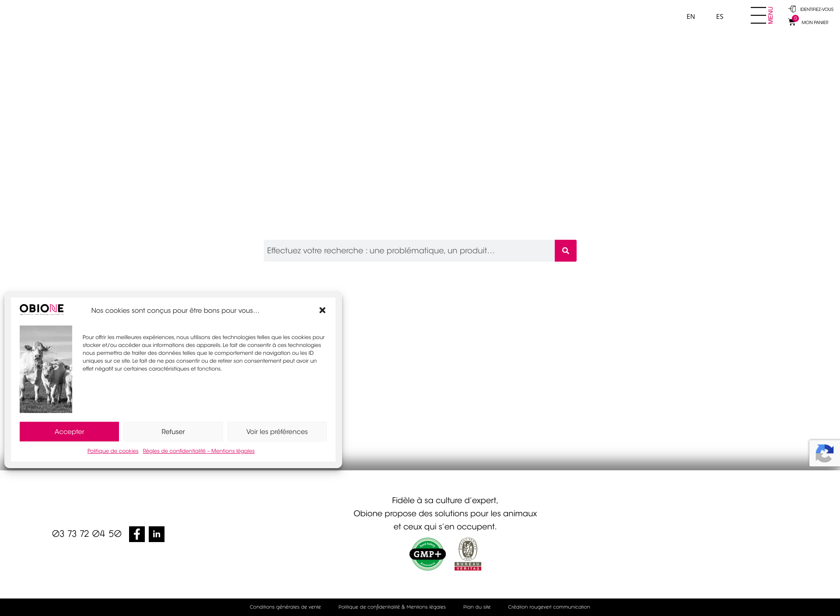
Task: Focus the search field 'Effectuez votre recherche'
Action: (409, 251)
